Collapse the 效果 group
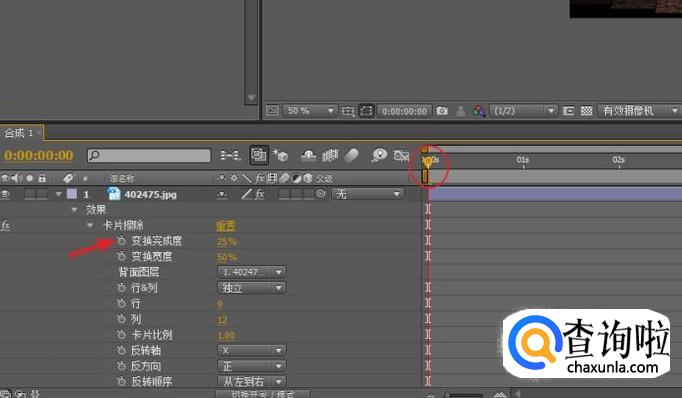Image resolution: width=682 pixels, height=398 pixels. tap(74, 210)
